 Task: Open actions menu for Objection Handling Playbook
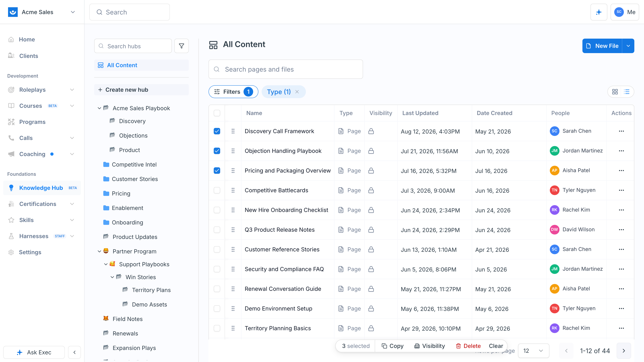coord(621,151)
